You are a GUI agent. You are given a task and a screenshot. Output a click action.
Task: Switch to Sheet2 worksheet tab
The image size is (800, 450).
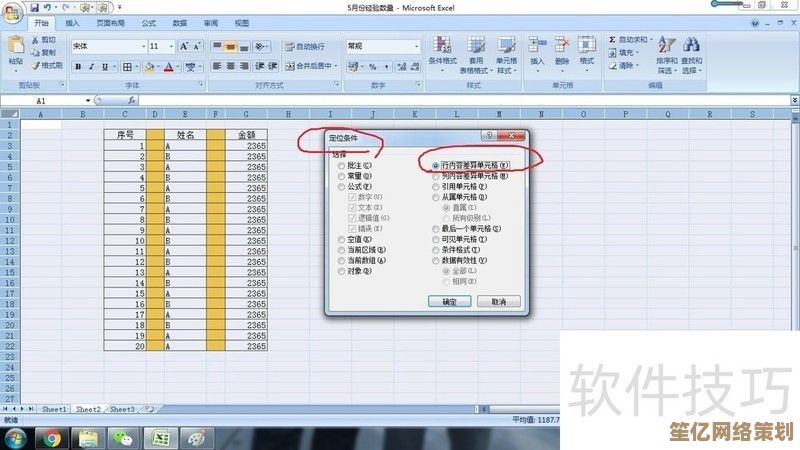click(88, 409)
